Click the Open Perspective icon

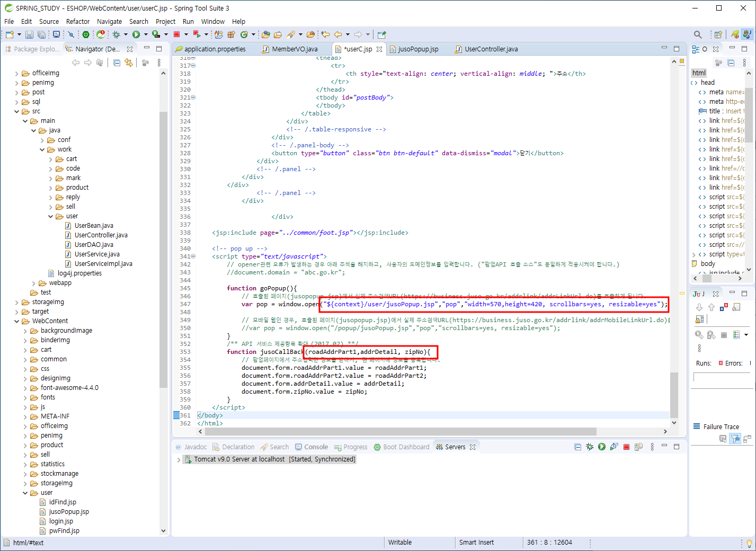[718, 34]
